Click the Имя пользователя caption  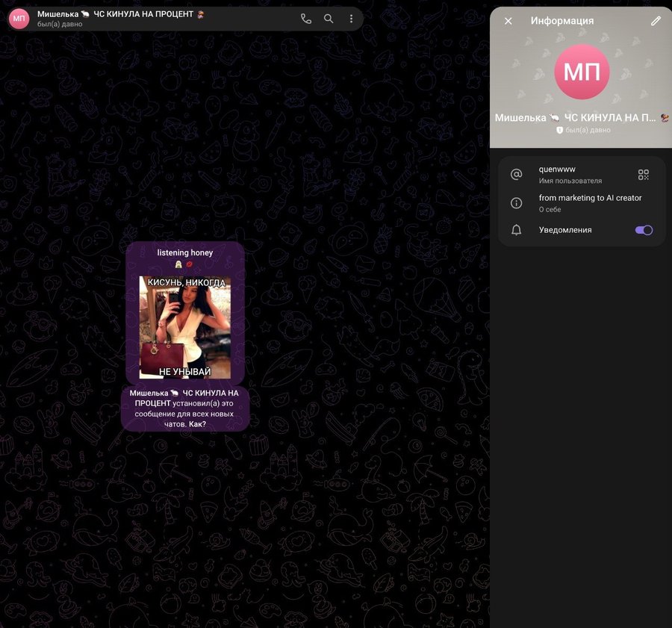(570, 181)
